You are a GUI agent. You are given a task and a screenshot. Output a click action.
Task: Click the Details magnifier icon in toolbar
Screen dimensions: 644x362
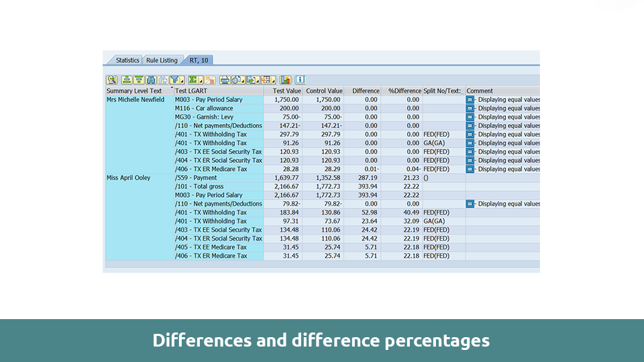(111, 80)
